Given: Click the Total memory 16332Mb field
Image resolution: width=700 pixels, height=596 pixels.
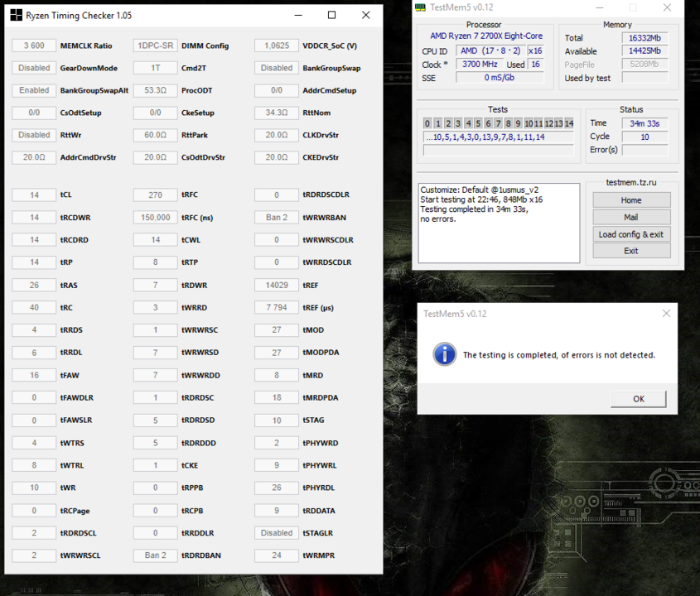Looking at the screenshot, I should pos(644,38).
